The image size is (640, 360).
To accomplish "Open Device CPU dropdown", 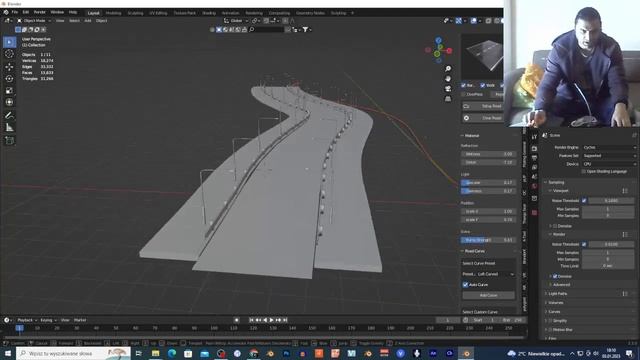I will pos(609,164).
